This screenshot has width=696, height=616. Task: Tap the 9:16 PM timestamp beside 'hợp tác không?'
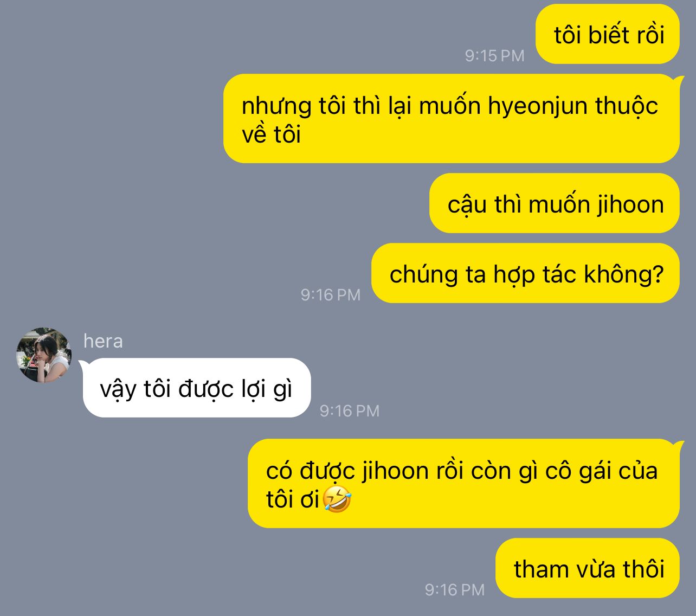pyautogui.click(x=331, y=294)
